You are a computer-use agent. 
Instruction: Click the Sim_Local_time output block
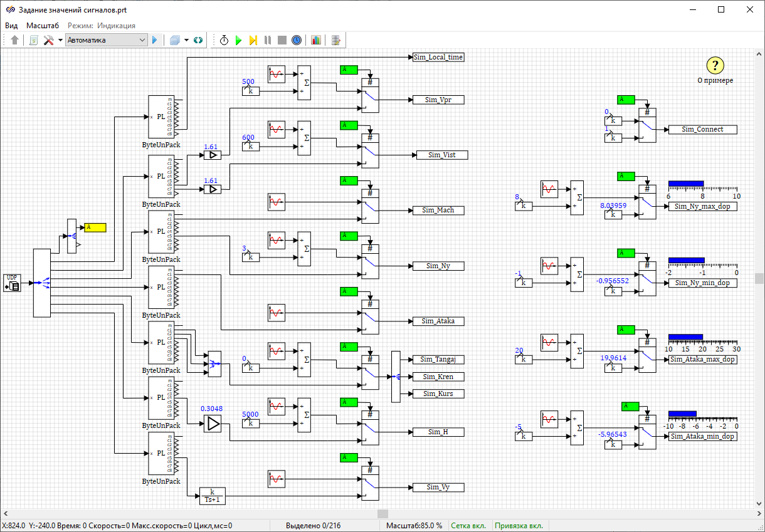[x=438, y=57]
